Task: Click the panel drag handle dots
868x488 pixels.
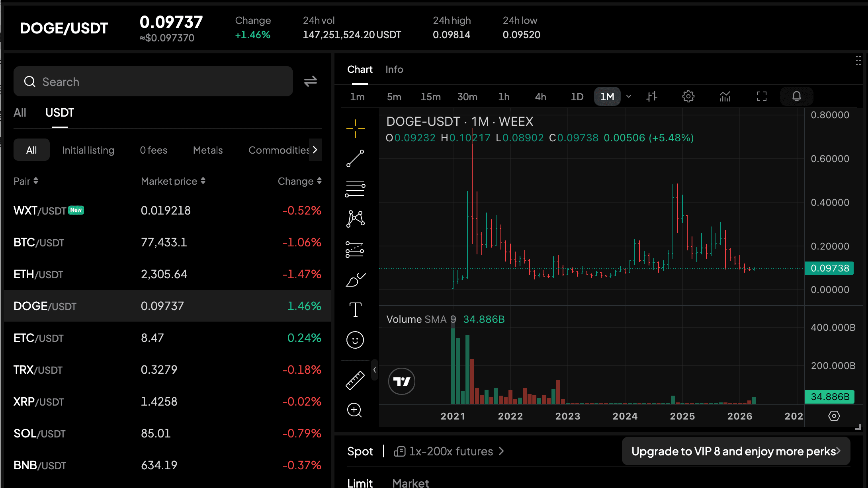Action: 858,61
